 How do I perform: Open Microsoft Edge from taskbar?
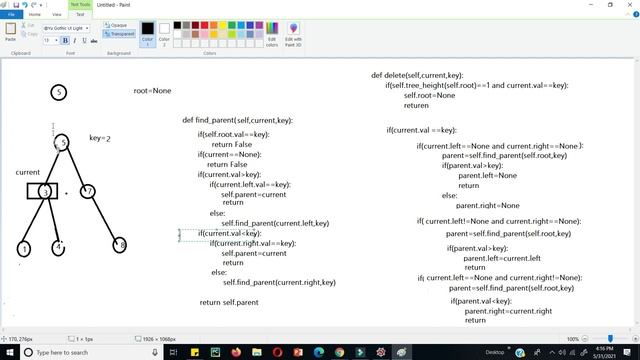pos(319,352)
